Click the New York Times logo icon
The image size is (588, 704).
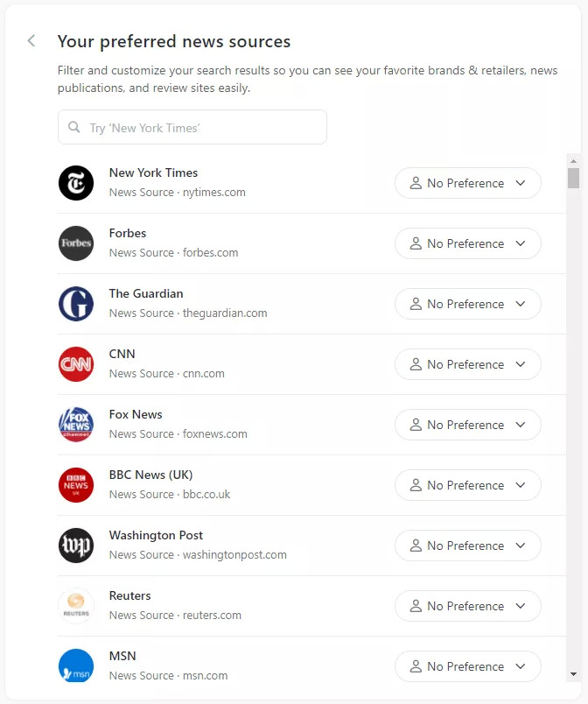point(76,183)
